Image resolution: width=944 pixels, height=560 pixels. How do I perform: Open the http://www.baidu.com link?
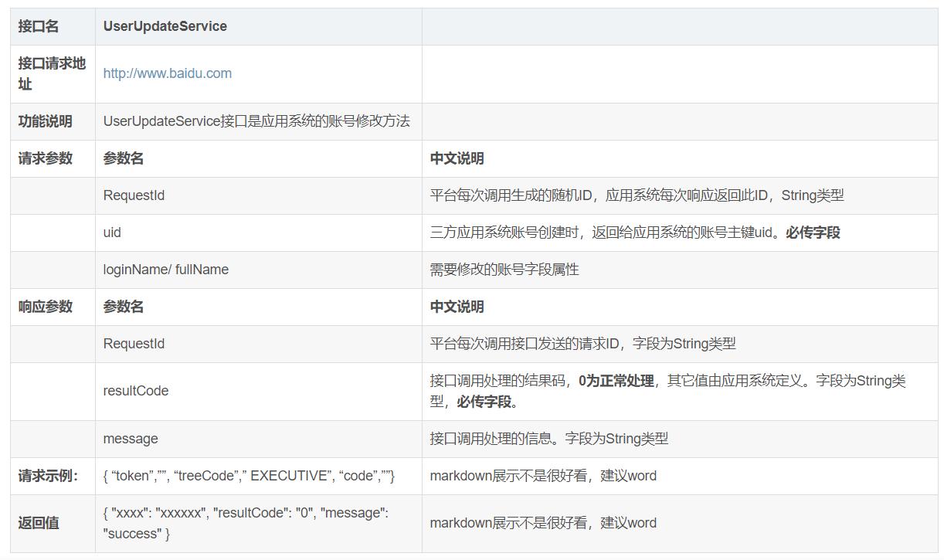click(167, 73)
